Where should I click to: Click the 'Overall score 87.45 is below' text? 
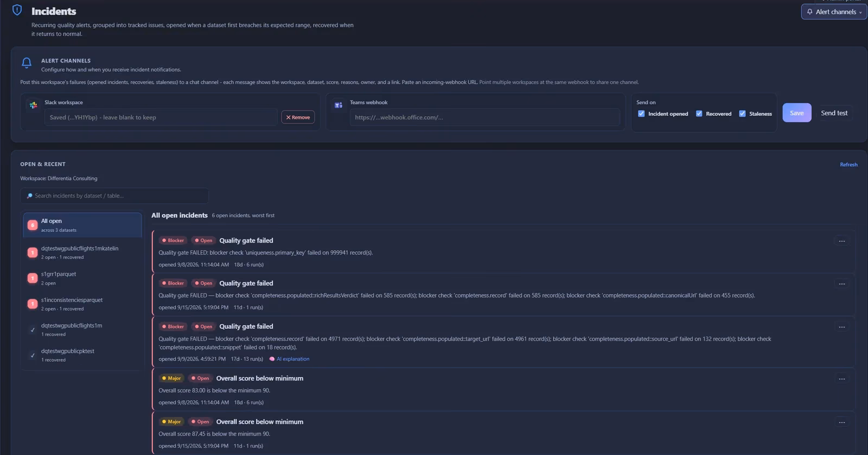[x=214, y=434]
